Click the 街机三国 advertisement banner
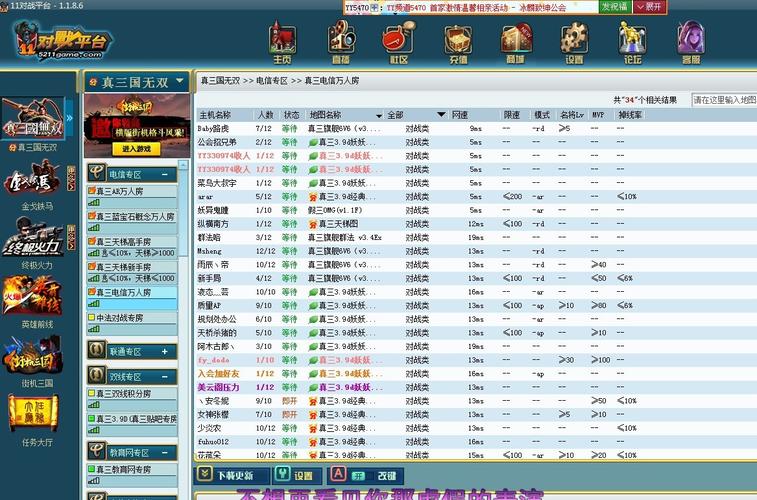The height and width of the screenshot is (500, 757). 137,125
